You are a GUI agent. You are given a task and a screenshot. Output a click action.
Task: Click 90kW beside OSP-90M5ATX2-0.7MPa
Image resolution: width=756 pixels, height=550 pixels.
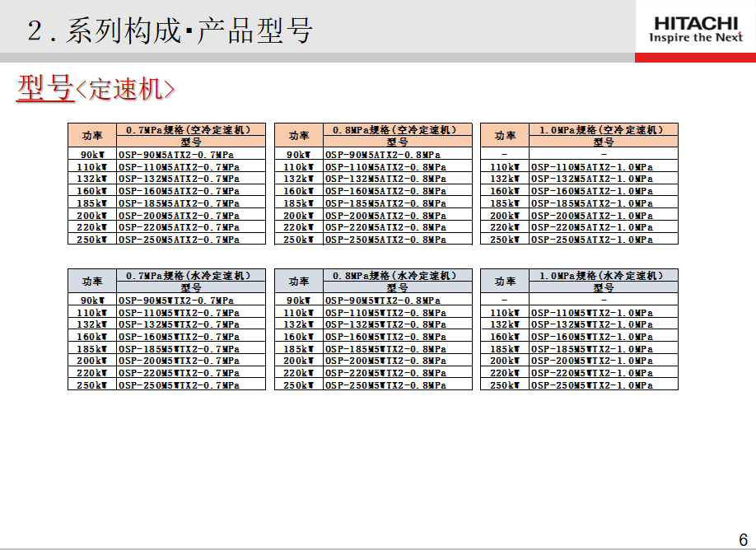coord(92,155)
